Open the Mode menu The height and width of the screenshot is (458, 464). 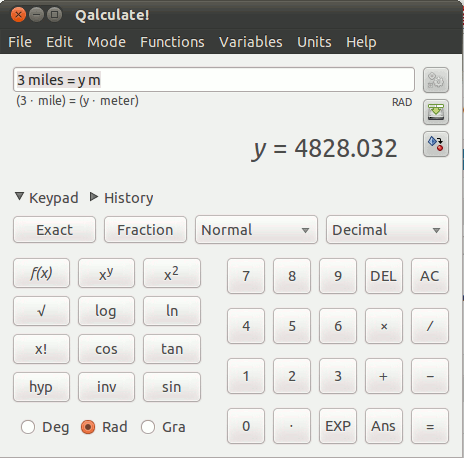(106, 42)
